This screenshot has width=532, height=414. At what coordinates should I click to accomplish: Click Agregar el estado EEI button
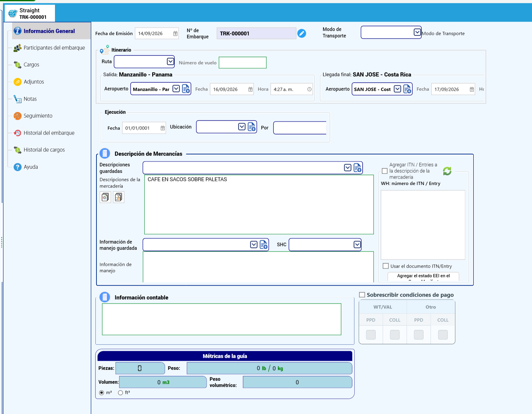click(x=423, y=276)
